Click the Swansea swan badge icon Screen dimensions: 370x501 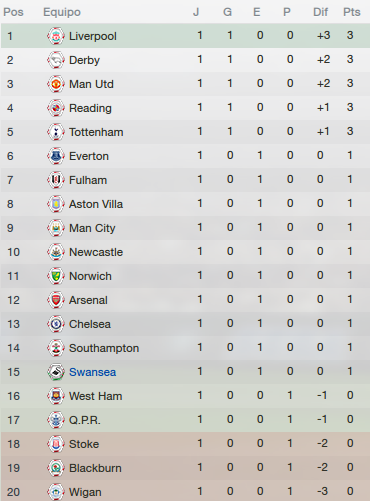(56, 372)
